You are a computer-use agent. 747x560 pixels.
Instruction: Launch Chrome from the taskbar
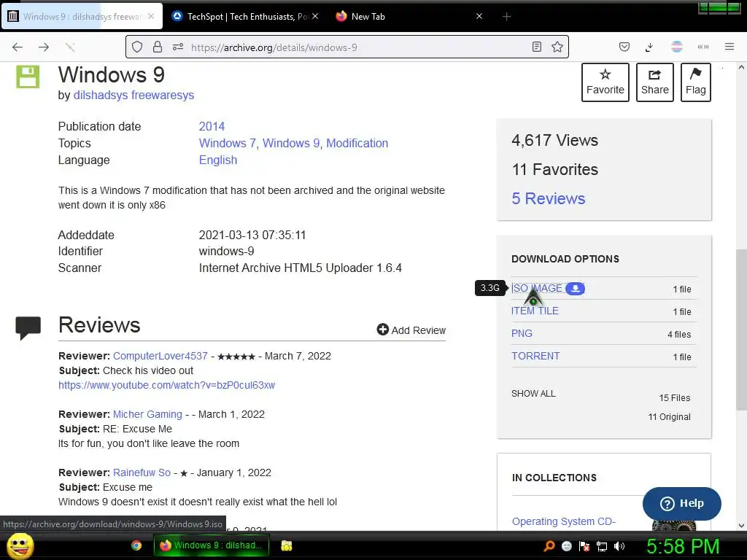(136, 545)
